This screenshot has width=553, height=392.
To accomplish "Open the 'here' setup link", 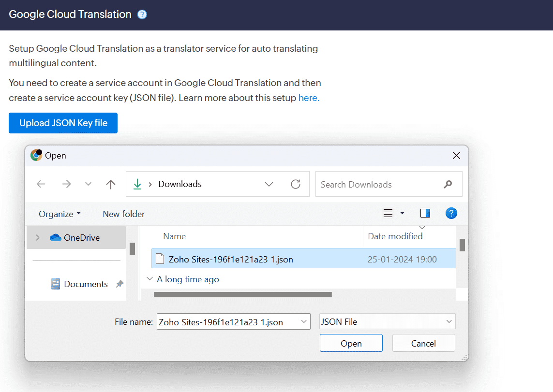I will click(x=309, y=98).
